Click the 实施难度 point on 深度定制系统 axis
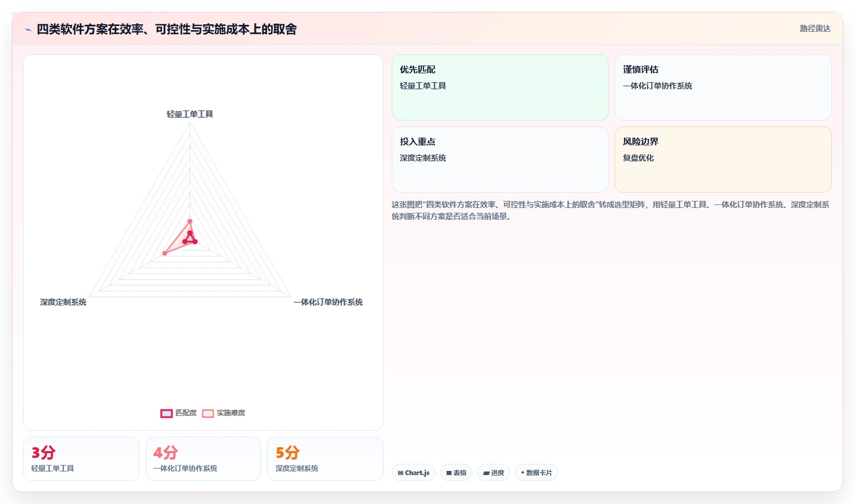Image resolution: width=855 pixels, height=504 pixels. 165,253
